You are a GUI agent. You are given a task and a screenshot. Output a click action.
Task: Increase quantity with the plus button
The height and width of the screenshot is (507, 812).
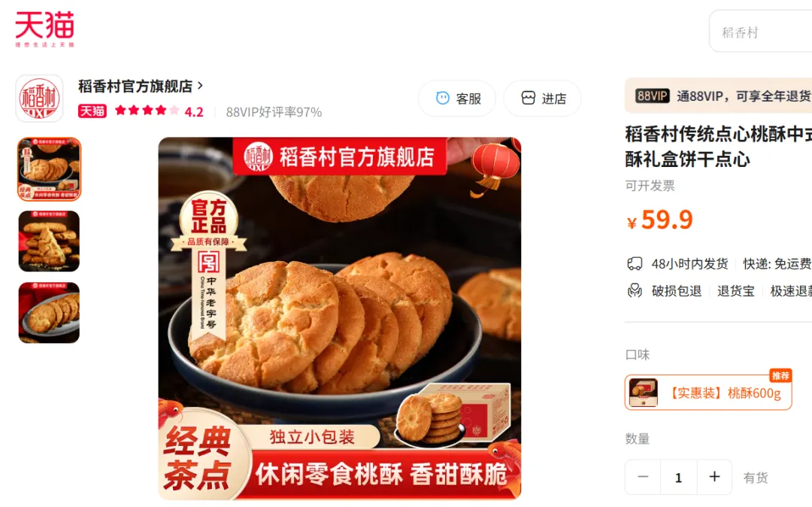(715, 477)
